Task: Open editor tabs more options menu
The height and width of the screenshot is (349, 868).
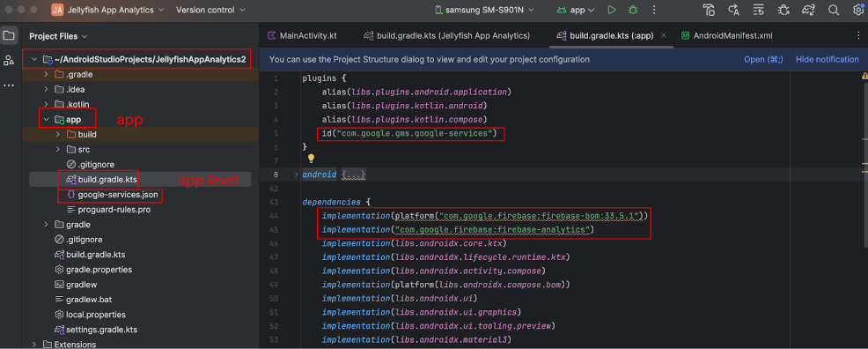Action: 858,36
